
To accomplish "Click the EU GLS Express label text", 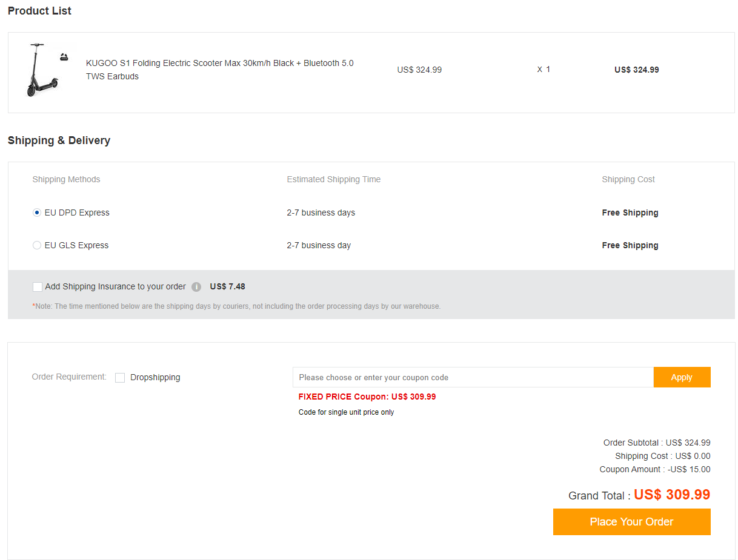I will pos(76,246).
